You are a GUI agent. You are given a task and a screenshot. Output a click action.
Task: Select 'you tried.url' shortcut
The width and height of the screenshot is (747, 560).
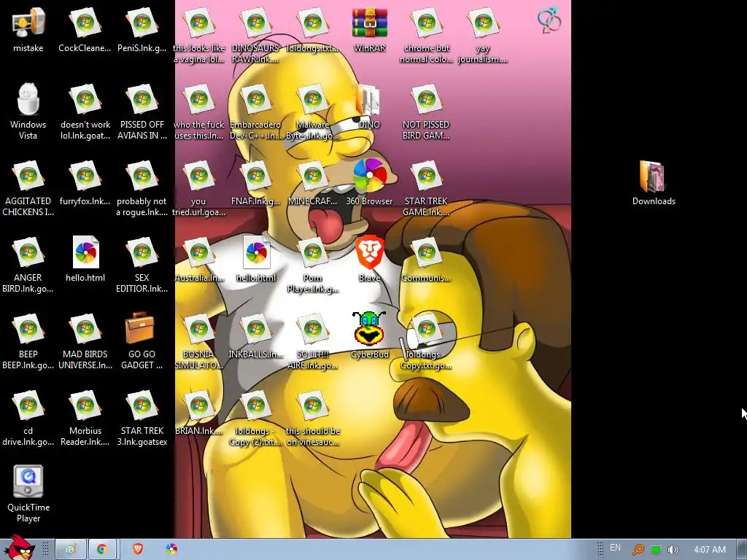(x=198, y=189)
